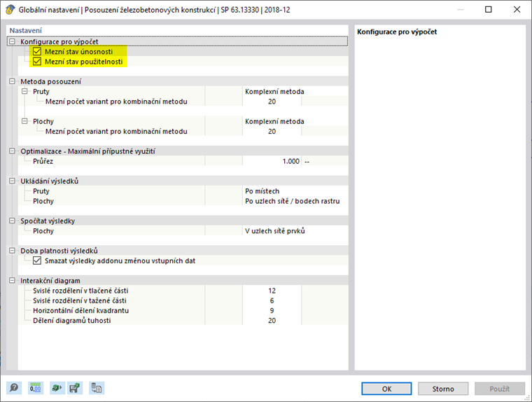Click the OK button

[386, 389]
